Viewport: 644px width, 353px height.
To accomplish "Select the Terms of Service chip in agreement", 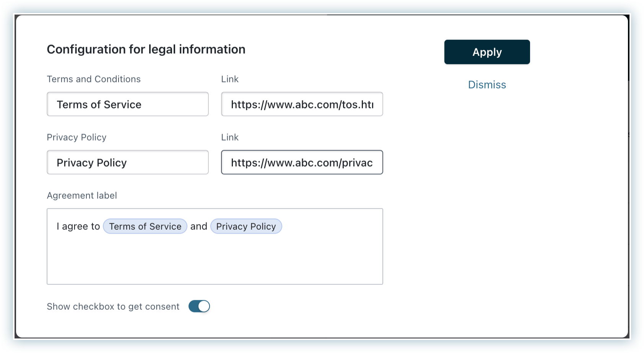I will 145,226.
